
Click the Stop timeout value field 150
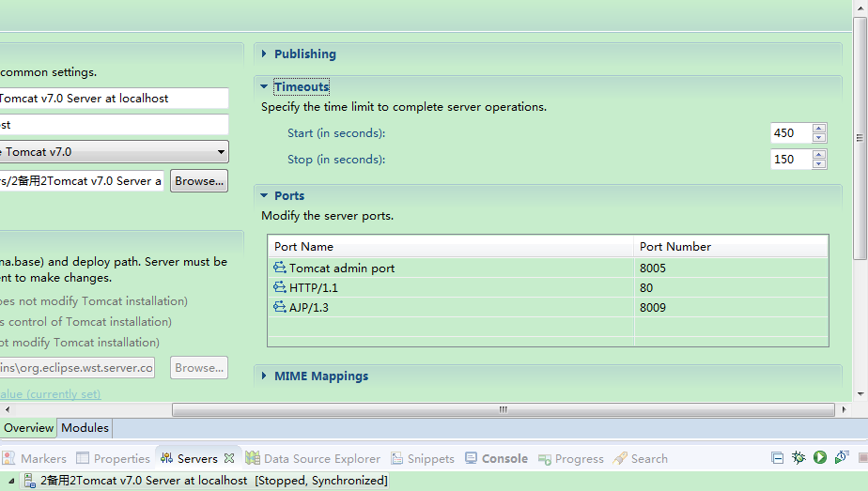(x=791, y=160)
